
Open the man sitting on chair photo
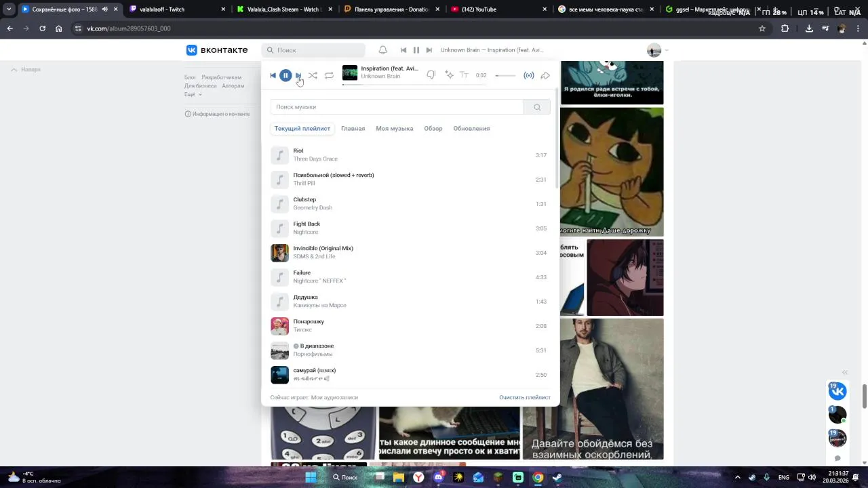pos(593,388)
